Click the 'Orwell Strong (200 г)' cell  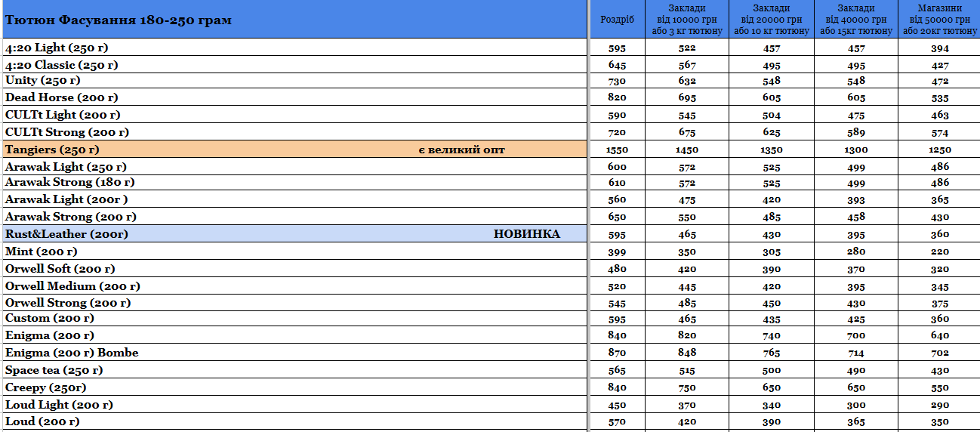[x=294, y=303]
